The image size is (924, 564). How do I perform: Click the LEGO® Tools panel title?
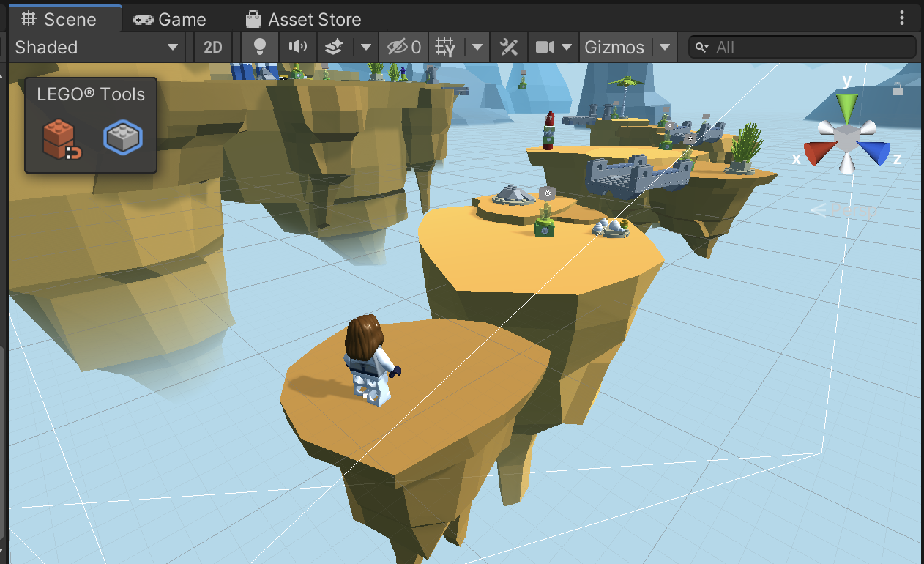coord(91,94)
